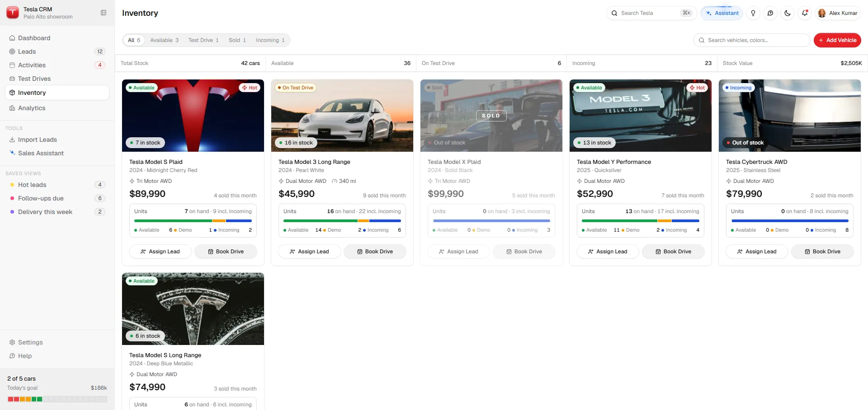The width and height of the screenshot is (868, 410).
Task: Open Hot leads saved view
Action: pyautogui.click(x=57, y=185)
